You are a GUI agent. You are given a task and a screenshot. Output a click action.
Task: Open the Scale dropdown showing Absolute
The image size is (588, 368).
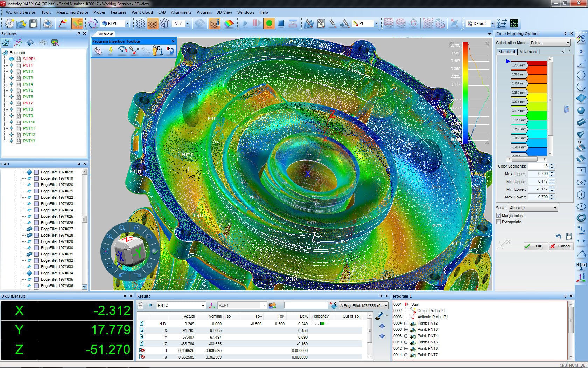(x=533, y=207)
